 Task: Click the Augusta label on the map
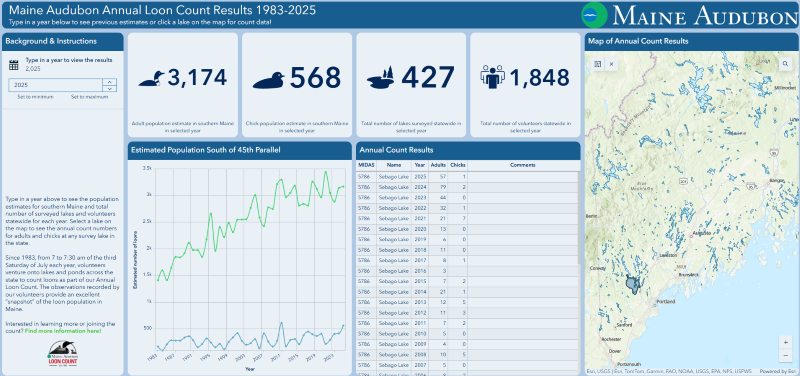pos(701,233)
